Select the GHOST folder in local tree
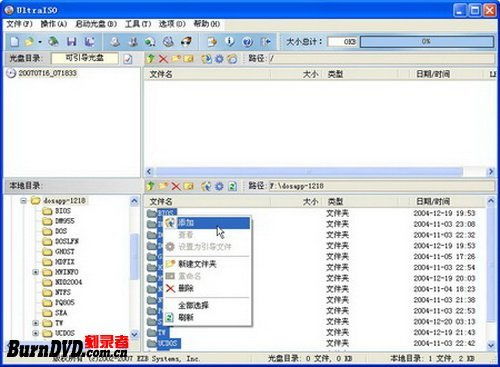Image resolution: width=500 pixels, height=367 pixels. coord(64,252)
